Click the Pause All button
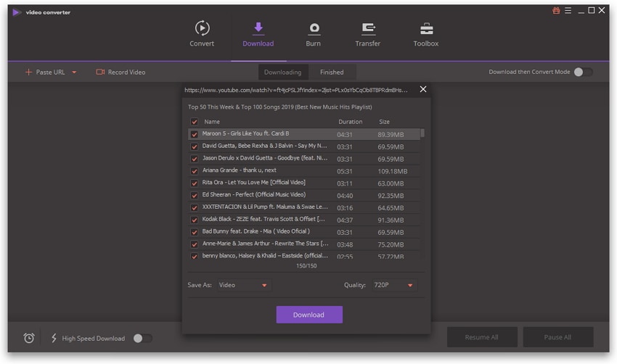Screen dimensions: 617x364 557,337
